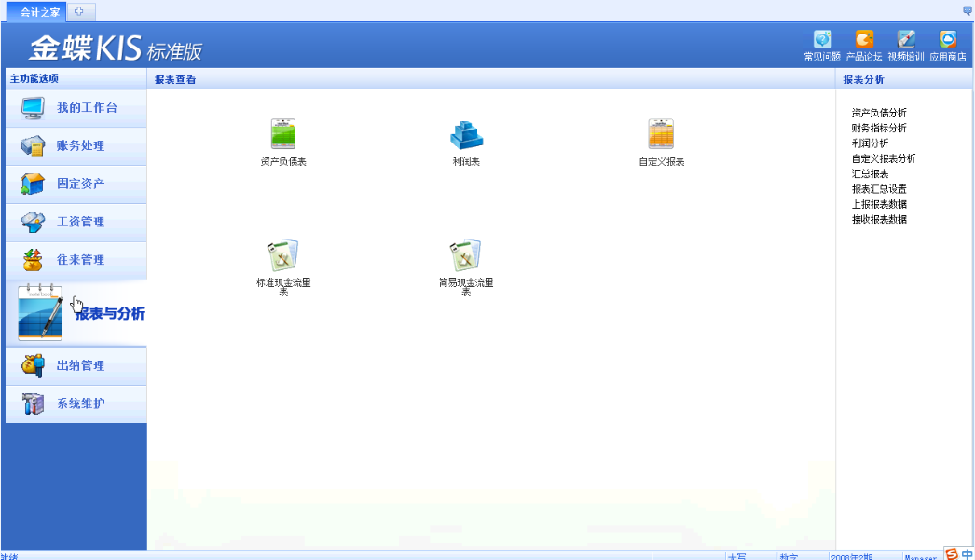Image resolution: width=975 pixels, height=560 pixels.
Task: Click the 工资管理 sidebar icon
Action: (x=33, y=222)
